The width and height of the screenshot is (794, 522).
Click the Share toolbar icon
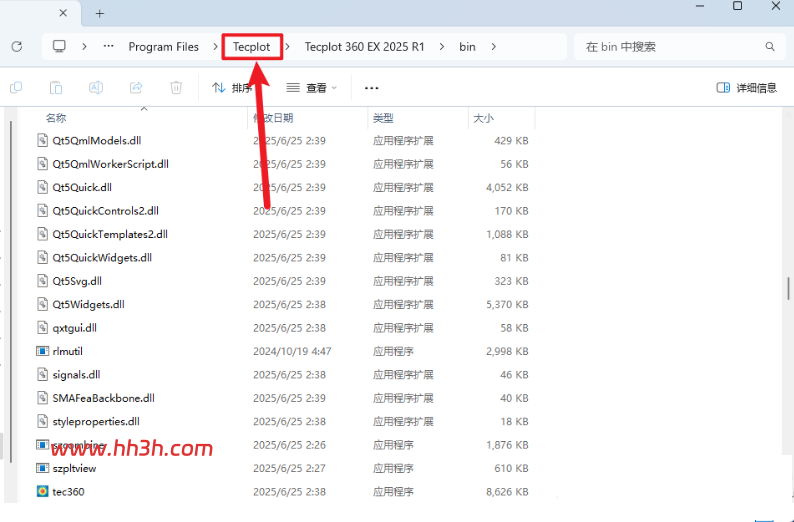tap(136, 88)
